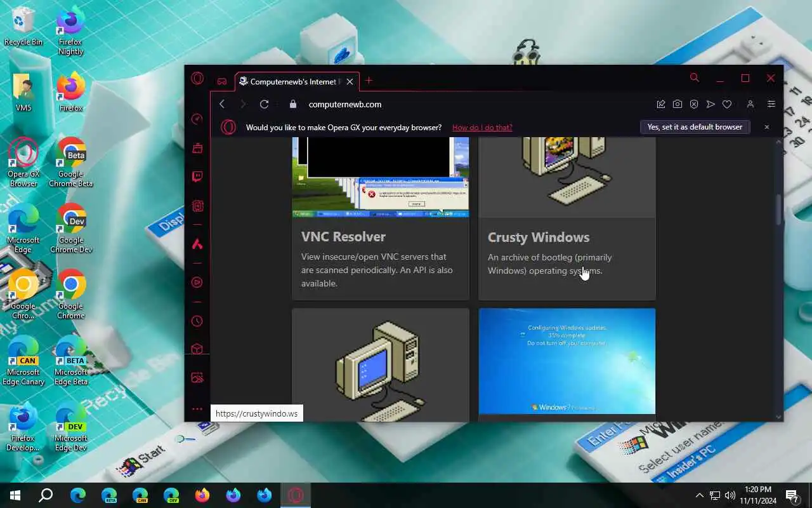
Task: Click the Windows 7 update screenshot thumbnail
Action: point(567,361)
